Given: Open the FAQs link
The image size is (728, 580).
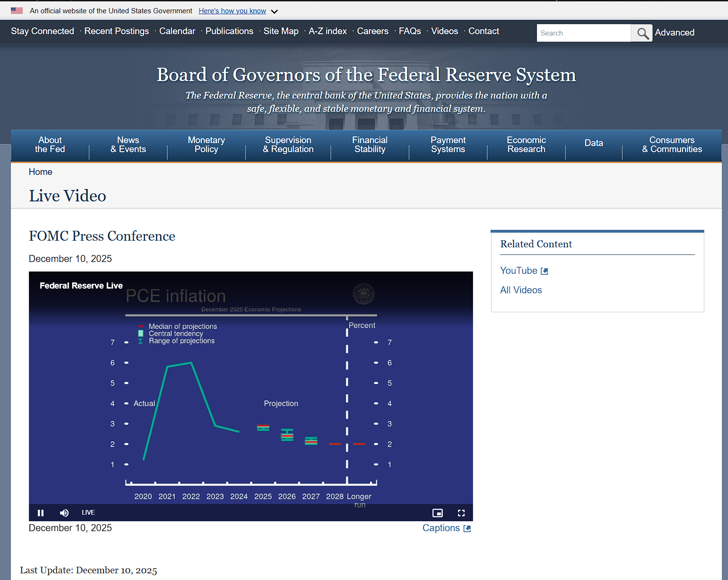Looking at the screenshot, I should pos(410,31).
